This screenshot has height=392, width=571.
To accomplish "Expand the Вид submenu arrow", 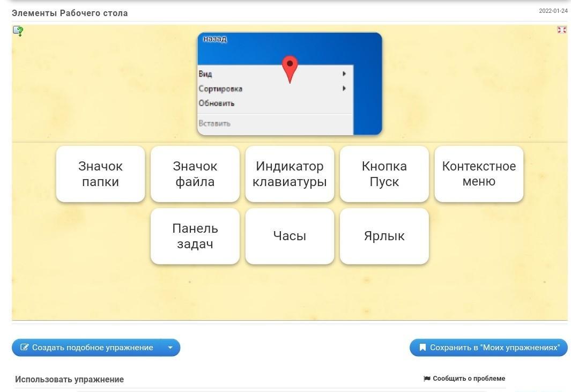I will point(344,74).
